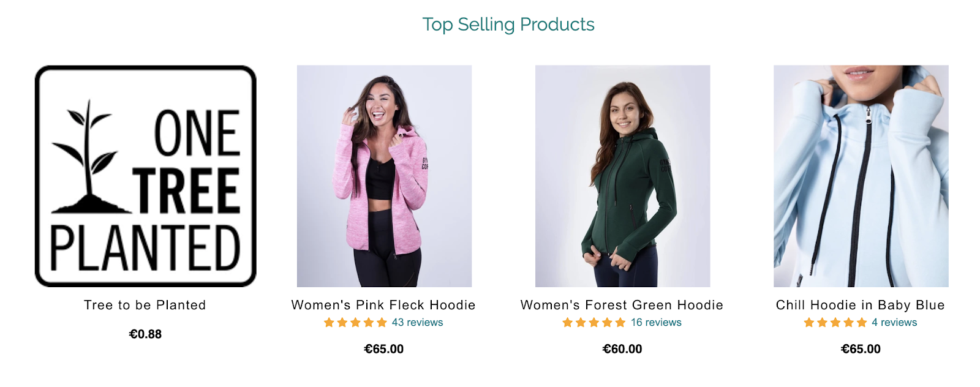980x387 pixels.
Task: View the 4 reviews link
Action: pos(894,323)
